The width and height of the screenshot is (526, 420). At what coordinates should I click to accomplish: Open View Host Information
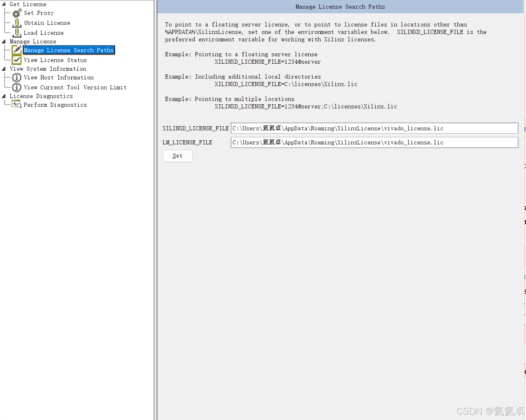pyautogui.click(x=59, y=78)
